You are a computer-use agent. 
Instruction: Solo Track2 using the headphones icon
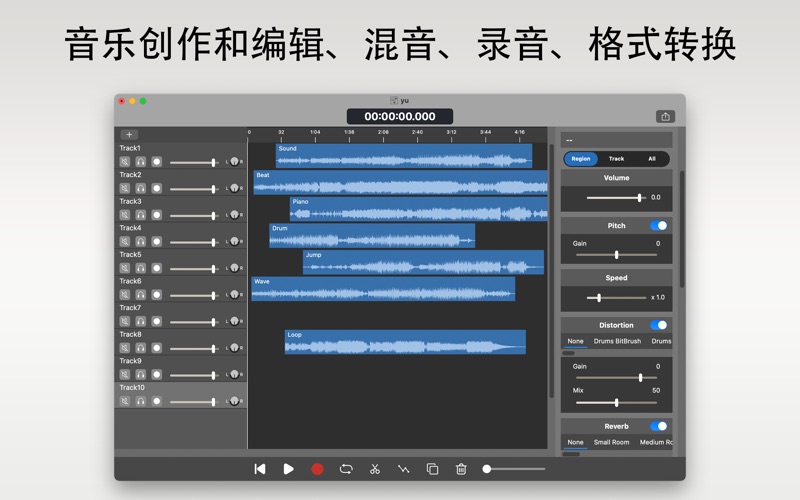point(141,188)
